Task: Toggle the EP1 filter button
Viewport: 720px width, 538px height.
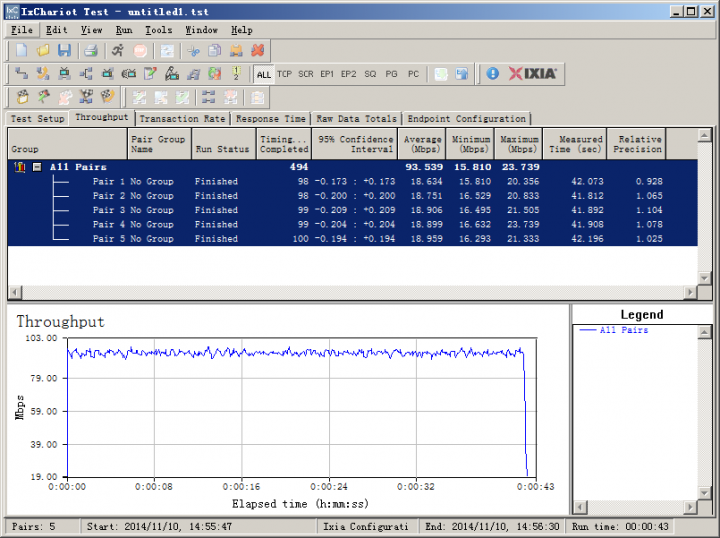Action: tap(327, 74)
